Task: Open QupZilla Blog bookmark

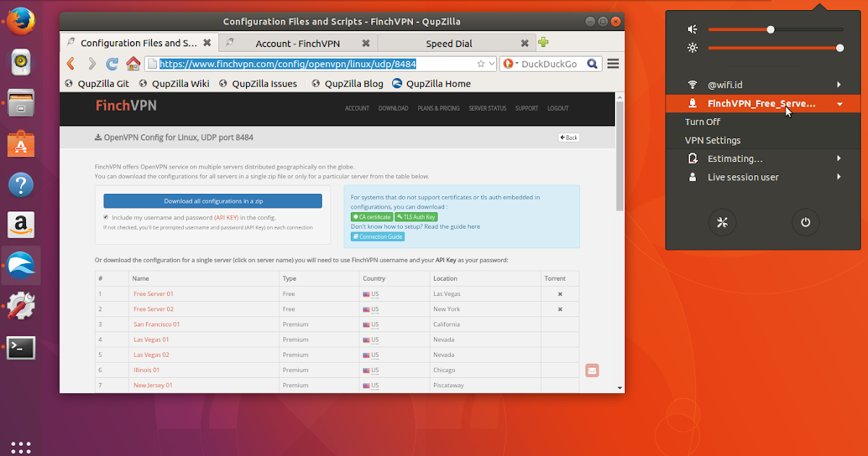Action: coord(347,83)
